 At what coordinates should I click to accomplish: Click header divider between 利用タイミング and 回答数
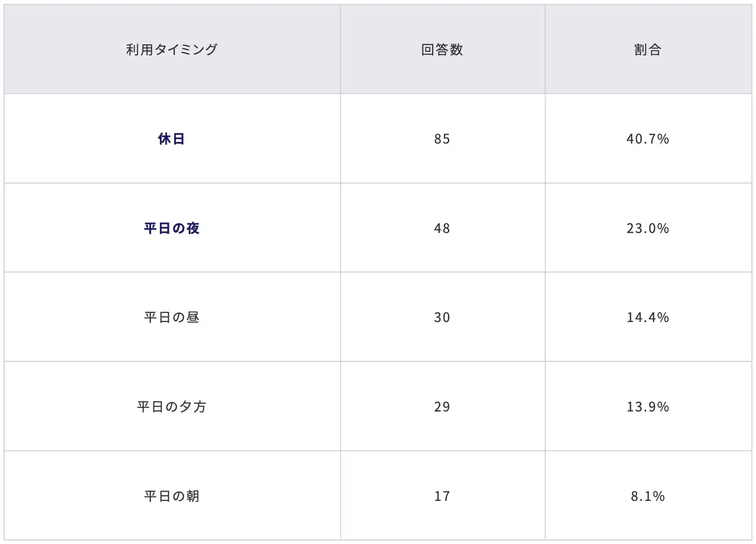[x=340, y=50]
